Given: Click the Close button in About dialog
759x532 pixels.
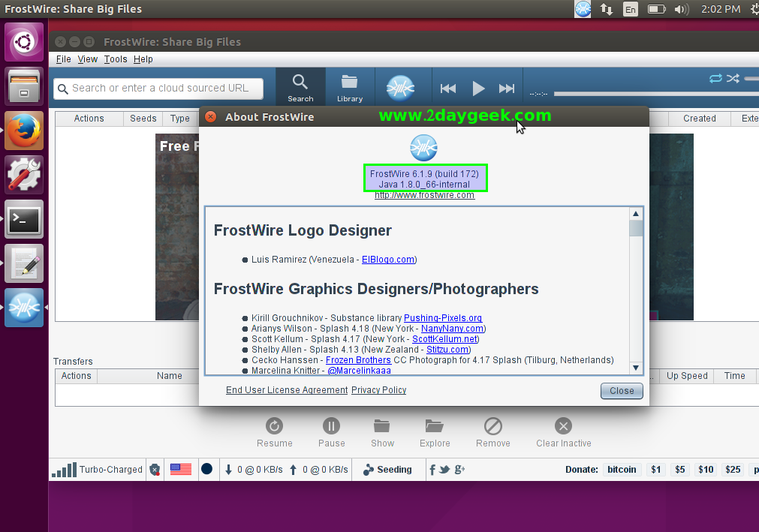Looking at the screenshot, I should pos(622,391).
